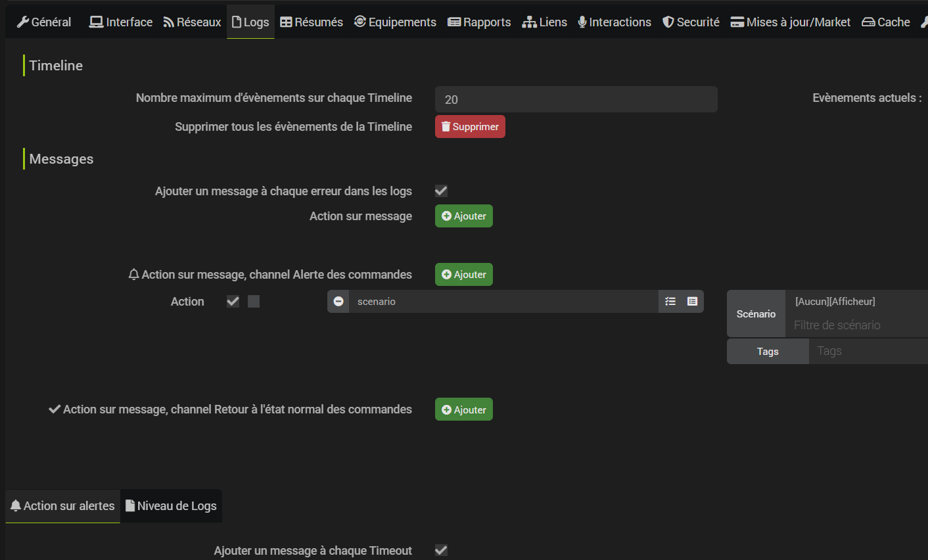This screenshot has width=928, height=560.
Task: Click the [Aucun][Afficheur] scenario text
Action: (835, 301)
